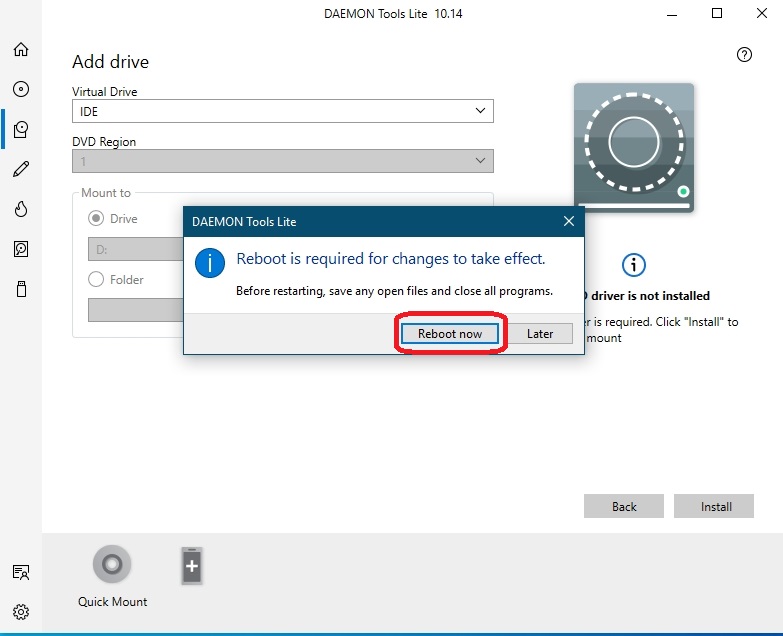Close the DAEMON Tools Lite dialog

(x=569, y=221)
